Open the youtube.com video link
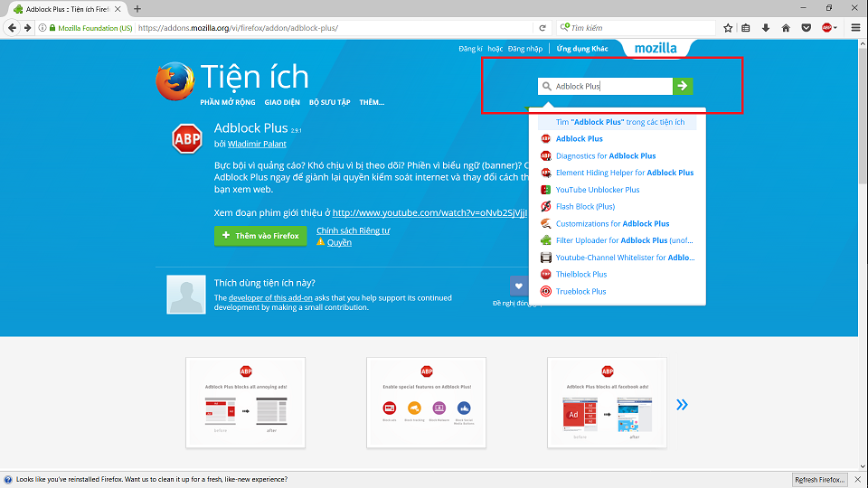 [x=429, y=212]
